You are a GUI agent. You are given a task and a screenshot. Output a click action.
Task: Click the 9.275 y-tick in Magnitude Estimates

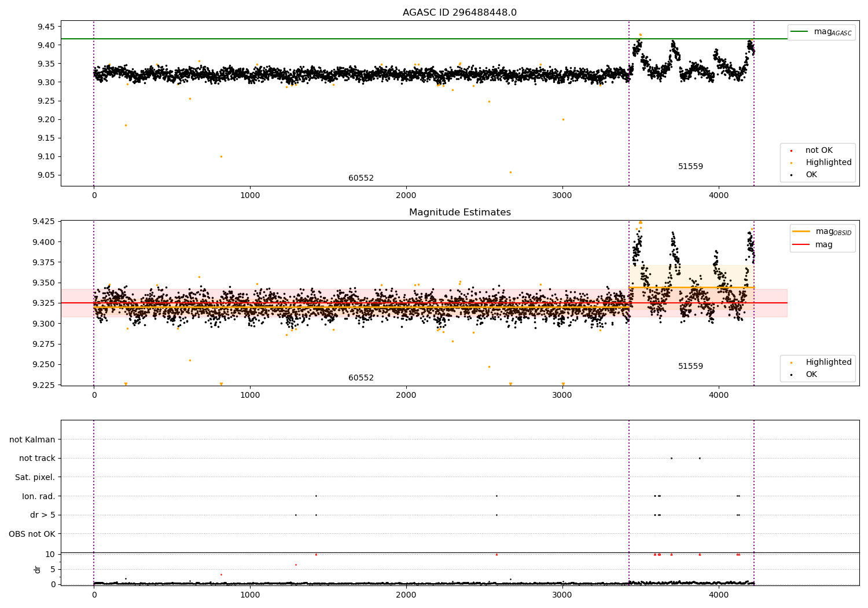pos(44,344)
